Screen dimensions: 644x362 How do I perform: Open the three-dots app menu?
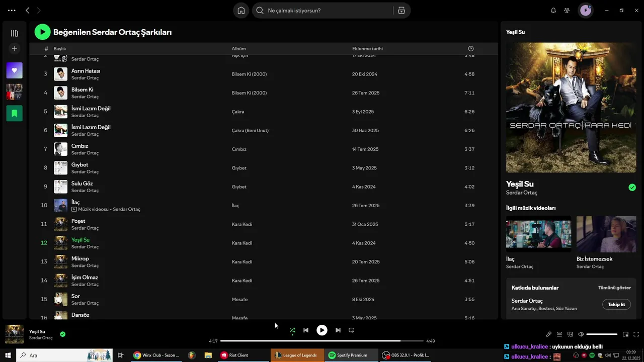pyautogui.click(x=12, y=10)
